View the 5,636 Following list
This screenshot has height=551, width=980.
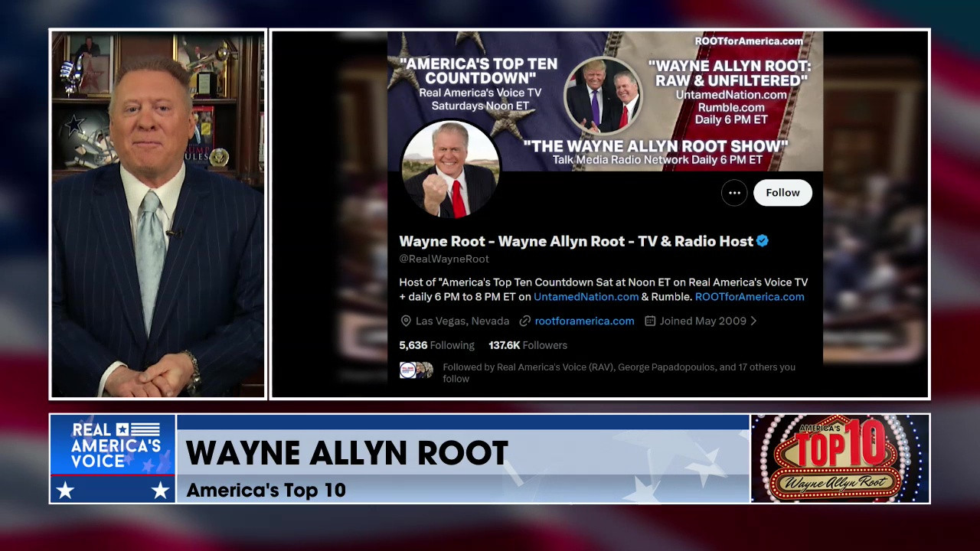436,346
